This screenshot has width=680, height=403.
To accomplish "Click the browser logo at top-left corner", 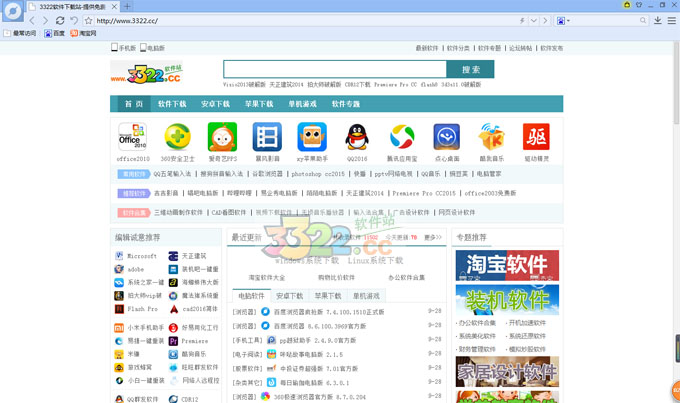I will 13,11.
